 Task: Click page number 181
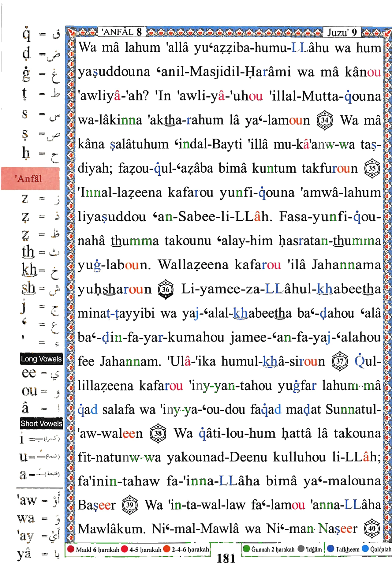click(226, 559)
